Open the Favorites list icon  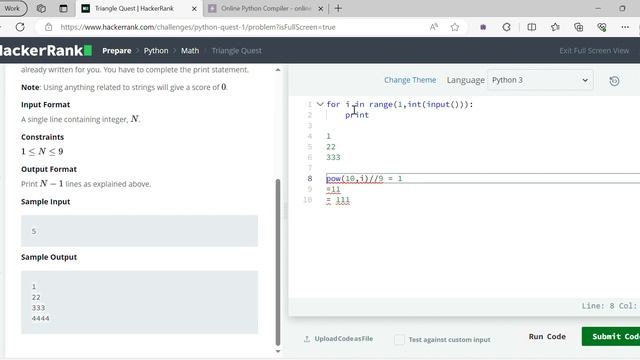[x=555, y=27]
